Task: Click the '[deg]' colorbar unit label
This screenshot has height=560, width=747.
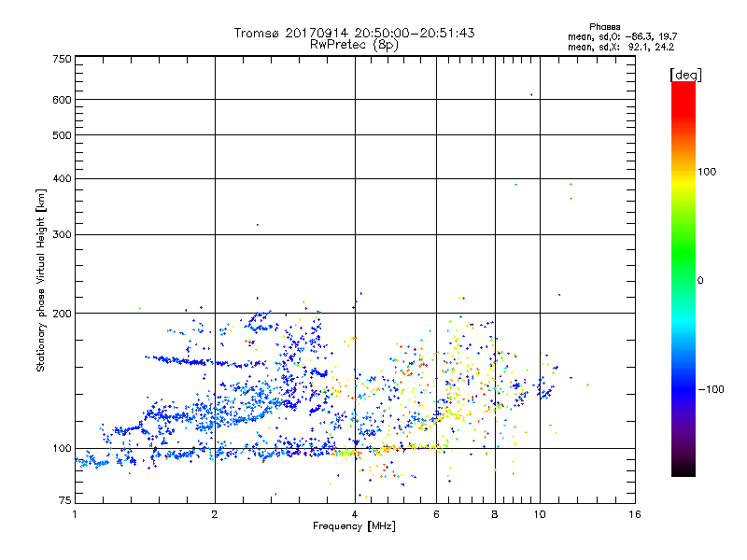Action: [x=685, y=76]
